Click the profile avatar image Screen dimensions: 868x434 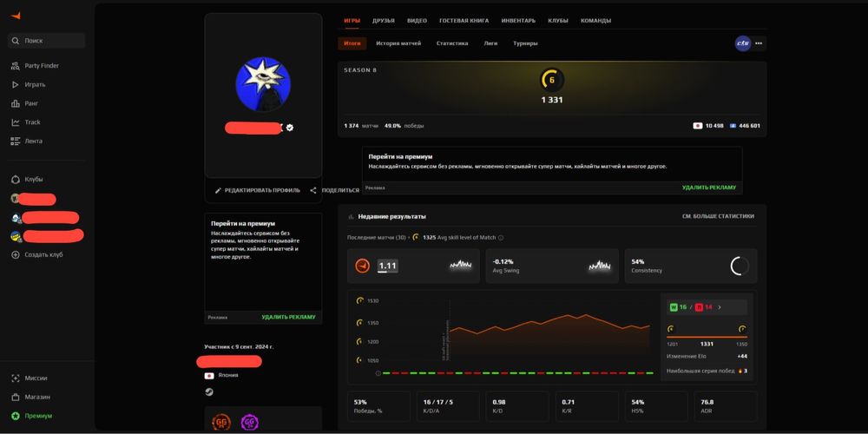tap(264, 84)
